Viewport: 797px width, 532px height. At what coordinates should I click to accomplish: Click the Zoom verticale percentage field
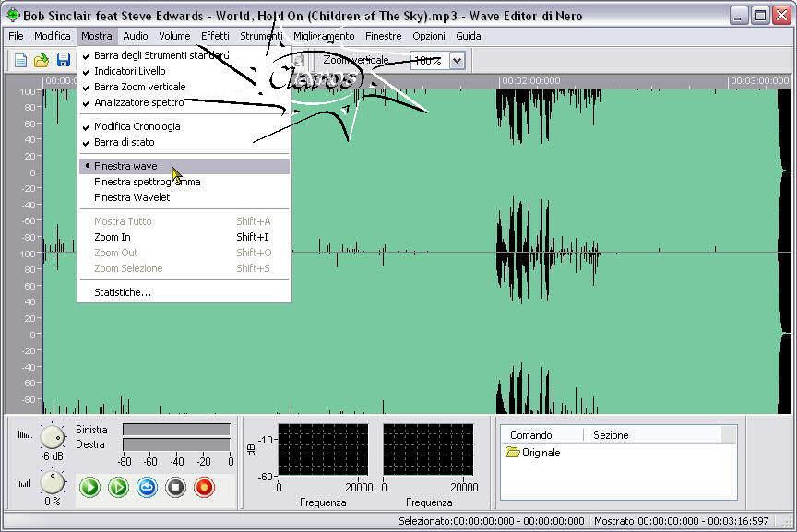click(430, 61)
